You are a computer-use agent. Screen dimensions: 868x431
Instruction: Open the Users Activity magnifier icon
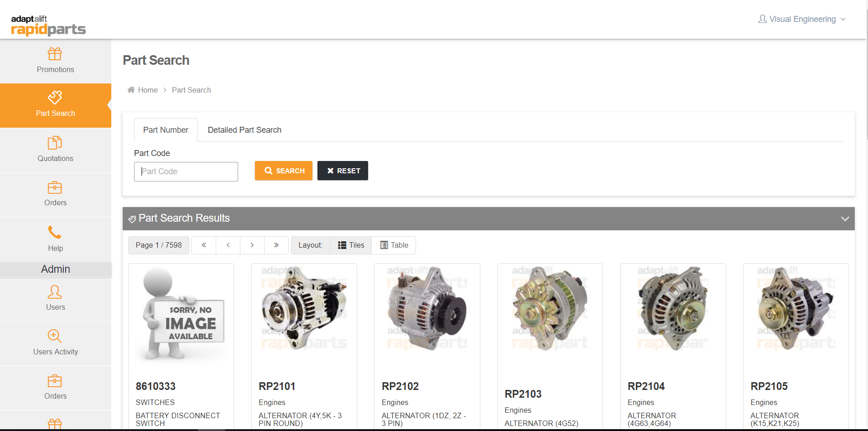55,336
